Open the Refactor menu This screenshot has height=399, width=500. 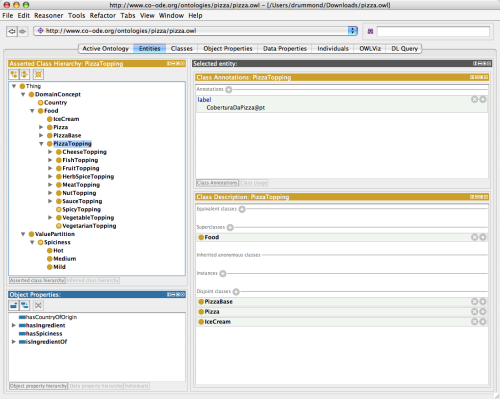(x=103, y=15)
